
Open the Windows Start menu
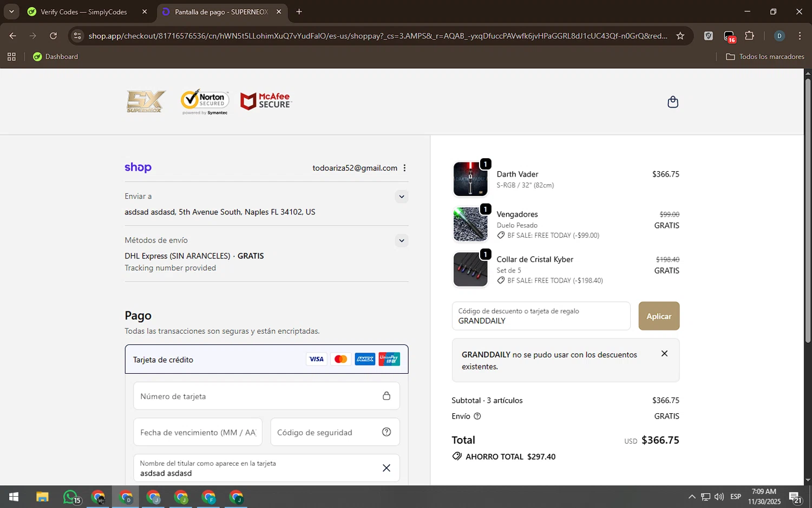coord(14,497)
